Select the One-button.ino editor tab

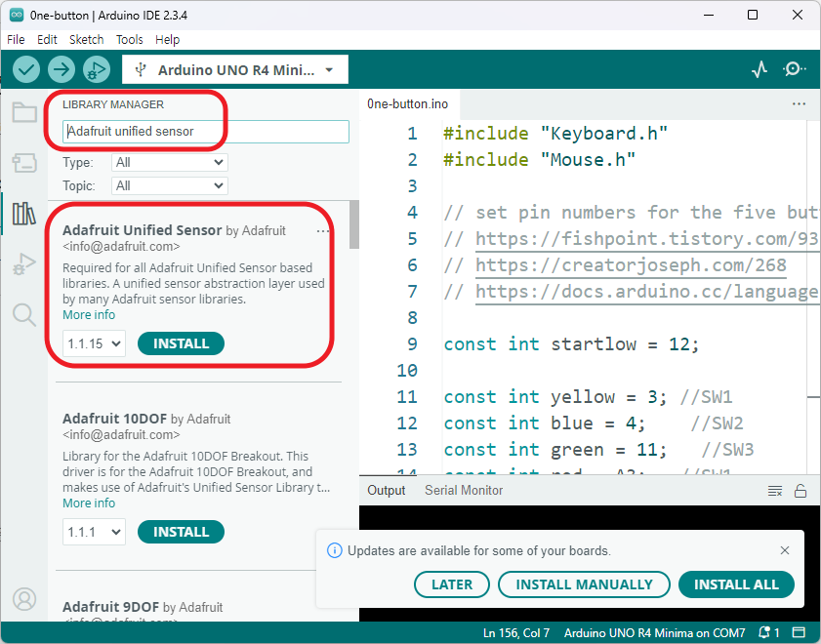(x=408, y=104)
